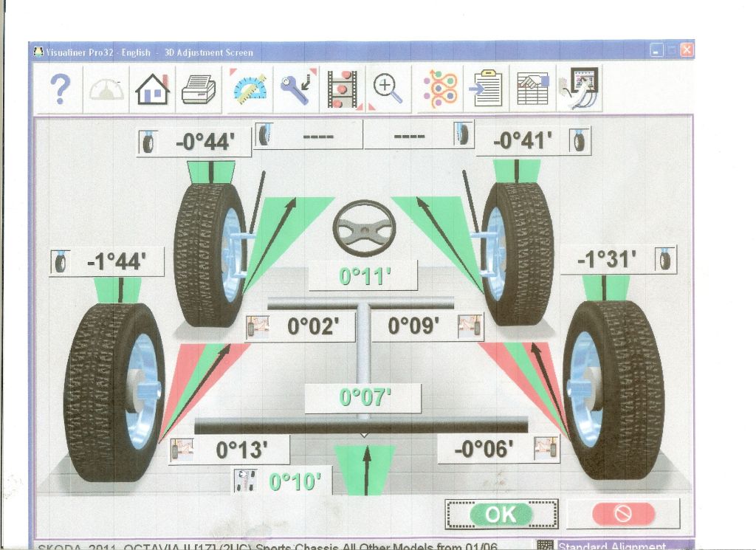756x550 pixels.
Task: Click the front right tire graphic
Action: (x=518, y=254)
